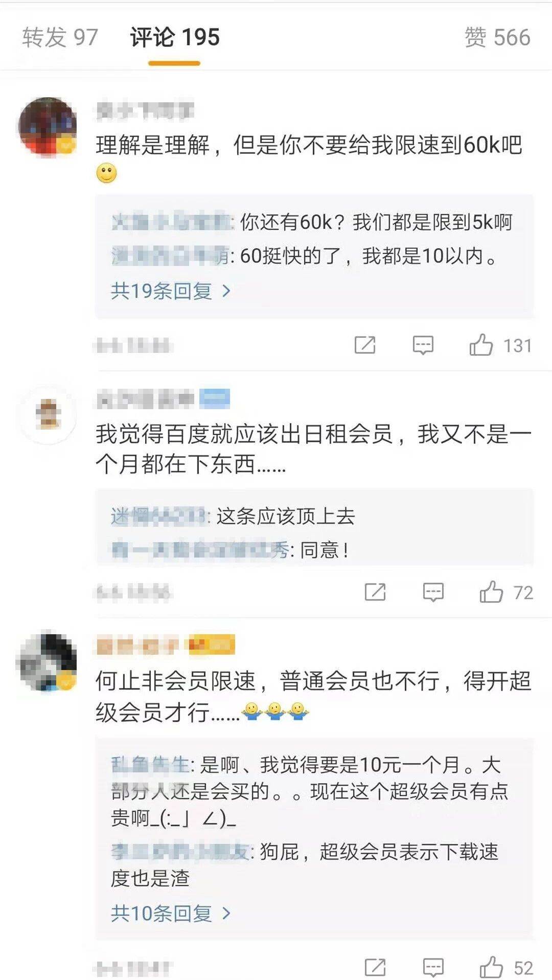Open second commenter's avatar profile
This screenshot has height=980, width=552.
[x=48, y=414]
